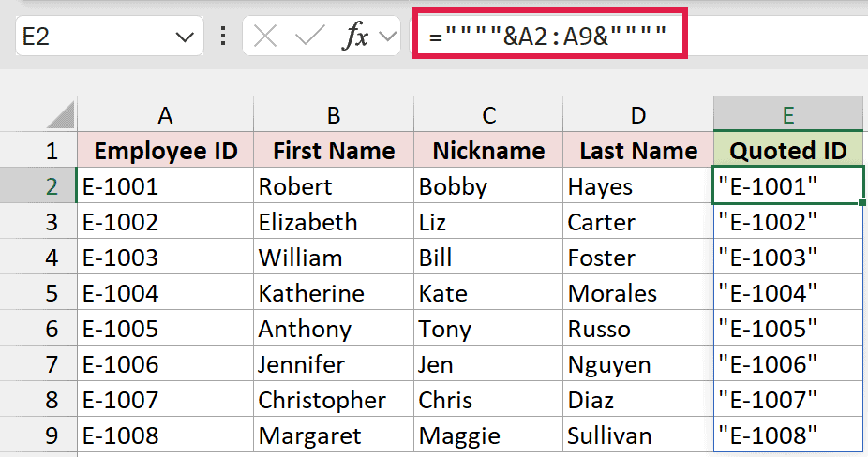Select the cell 'Jennifer'
This screenshot has width=868, height=457.
334,363
